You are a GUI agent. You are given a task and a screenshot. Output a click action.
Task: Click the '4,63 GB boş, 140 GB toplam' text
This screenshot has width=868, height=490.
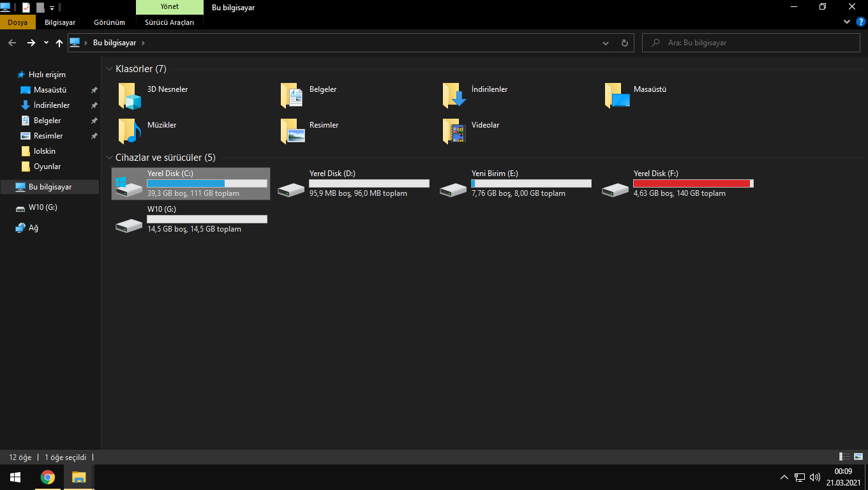coord(680,193)
